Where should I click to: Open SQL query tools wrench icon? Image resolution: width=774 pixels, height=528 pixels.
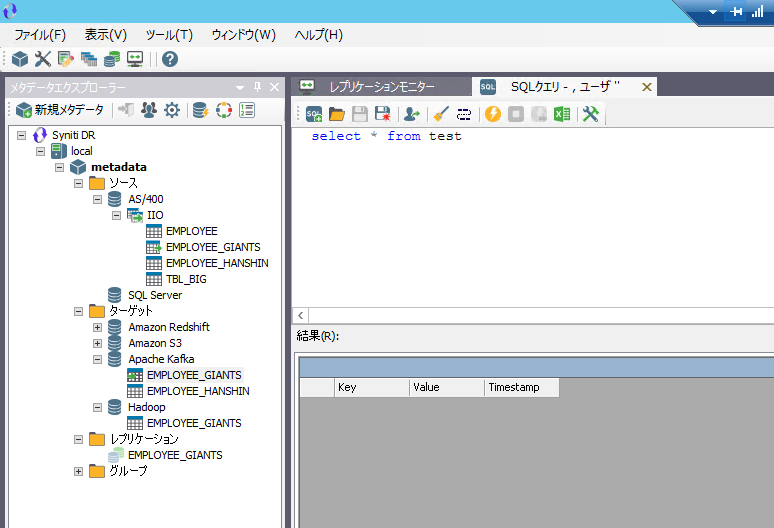(x=590, y=114)
